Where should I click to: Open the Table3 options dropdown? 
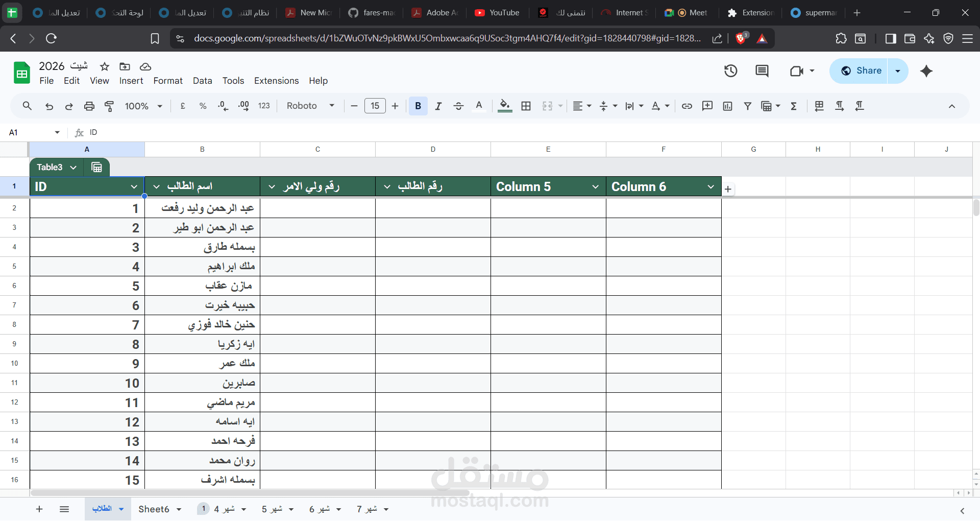click(x=73, y=167)
